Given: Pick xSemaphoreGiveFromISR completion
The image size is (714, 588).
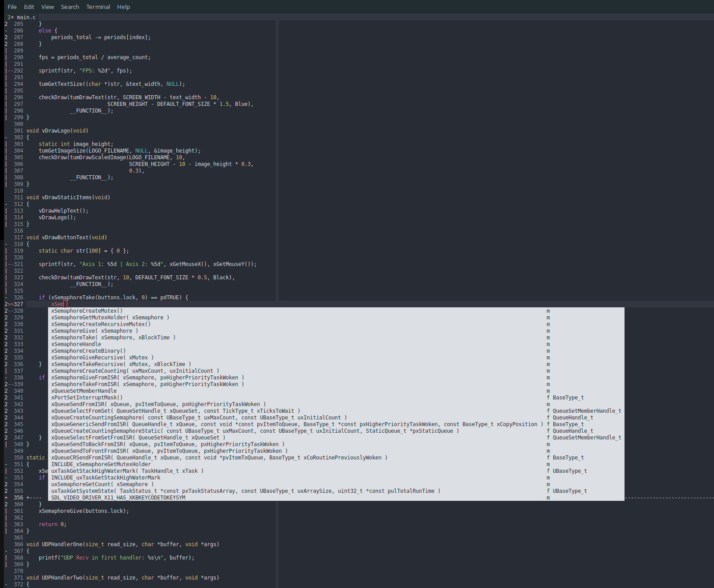Looking at the screenshot, I should [x=336, y=378].
